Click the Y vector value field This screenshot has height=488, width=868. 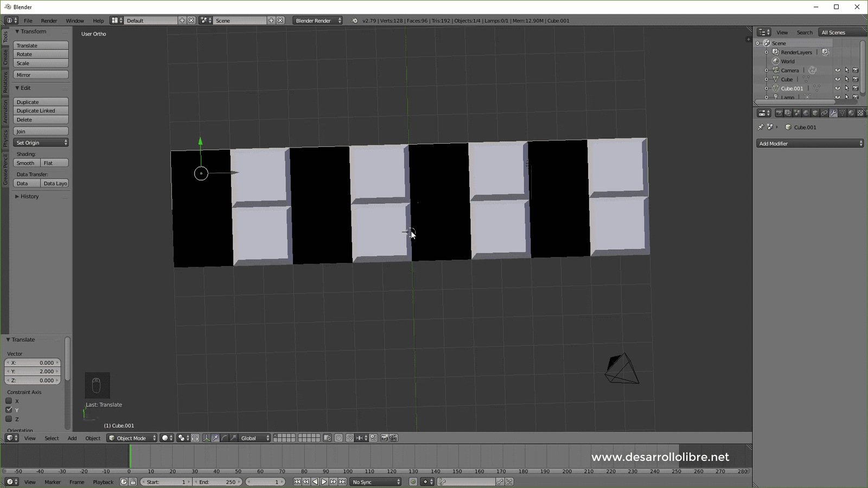pos(33,371)
